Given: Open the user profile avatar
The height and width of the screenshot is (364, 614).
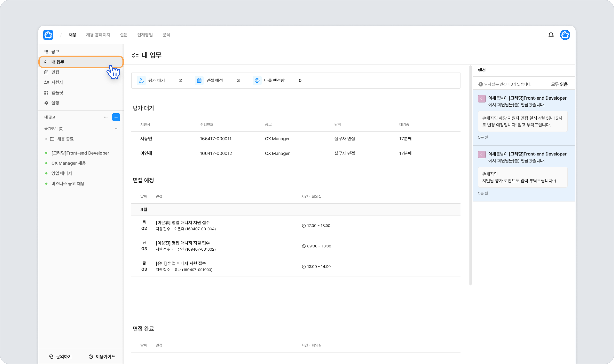Looking at the screenshot, I should [x=565, y=35].
